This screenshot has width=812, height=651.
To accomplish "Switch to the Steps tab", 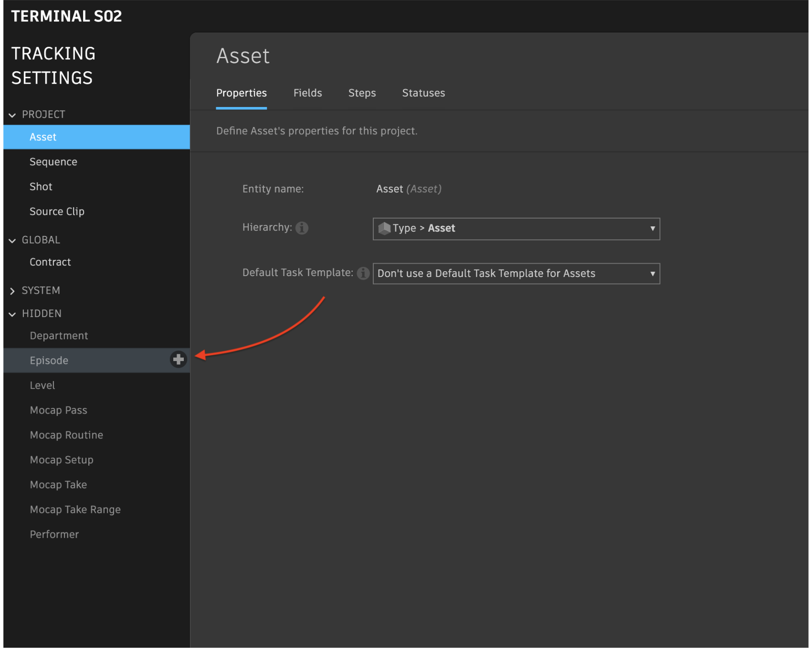I will point(361,93).
